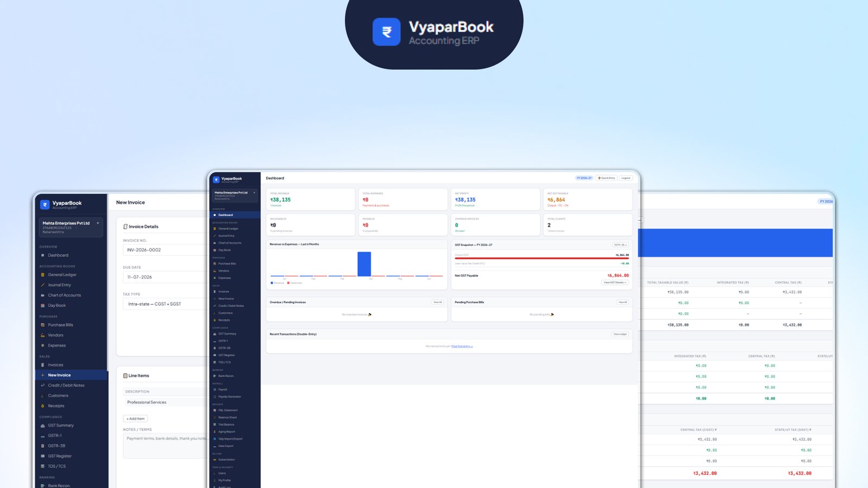Open General Ledger in the Dashboard window sidebar

[235, 229]
